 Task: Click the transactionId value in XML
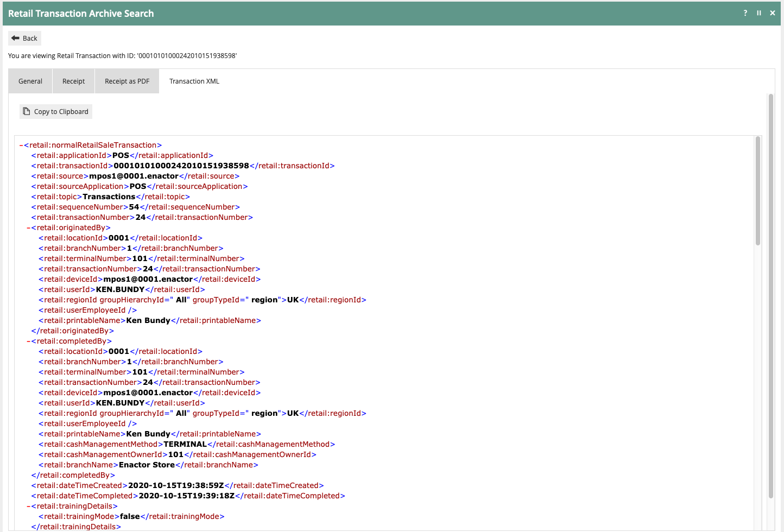pos(181,166)
